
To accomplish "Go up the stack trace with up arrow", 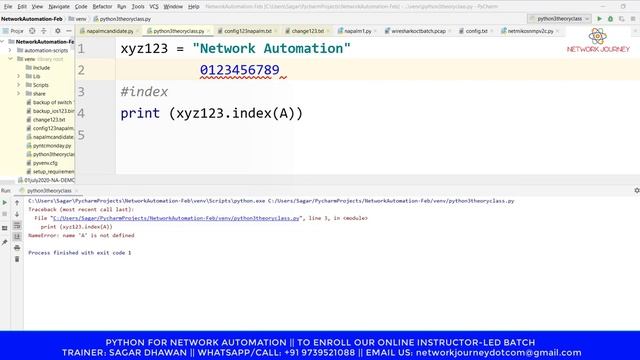I will coord(17,202).
